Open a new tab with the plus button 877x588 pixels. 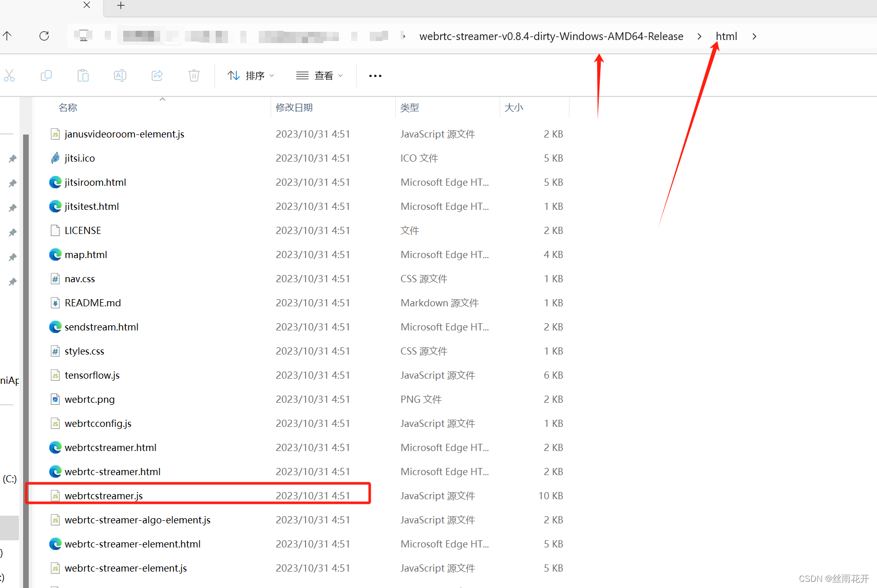[121, 6]
